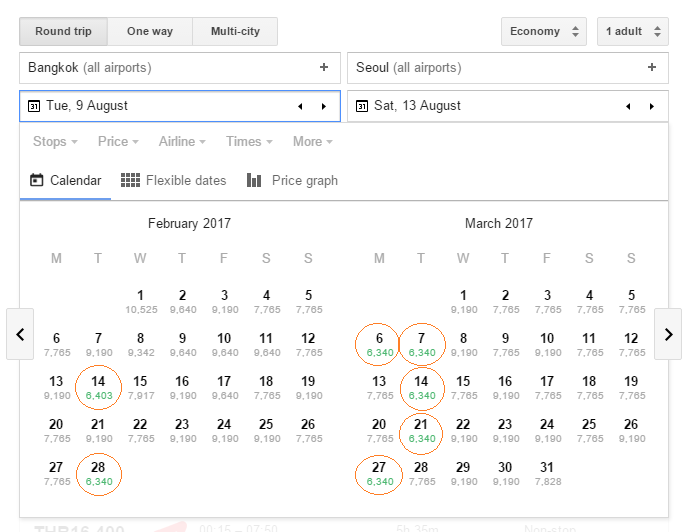Click next day arrow for return date

pyautogui.click(x=652, y=106)
